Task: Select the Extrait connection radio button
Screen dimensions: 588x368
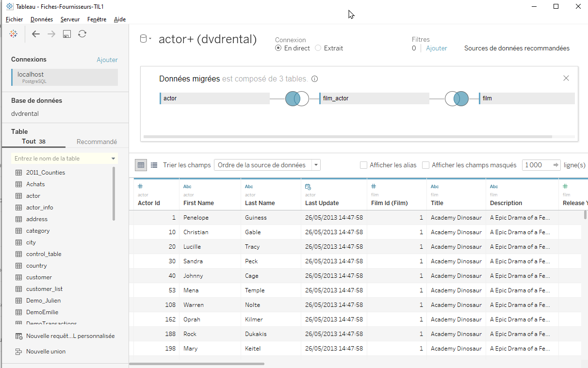Action: click(318, 48)
